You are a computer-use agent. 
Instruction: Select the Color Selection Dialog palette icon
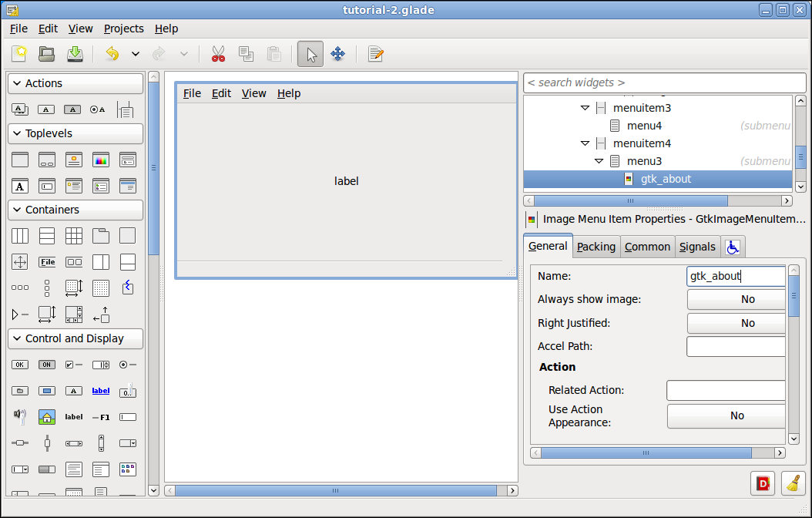point(100,160)
